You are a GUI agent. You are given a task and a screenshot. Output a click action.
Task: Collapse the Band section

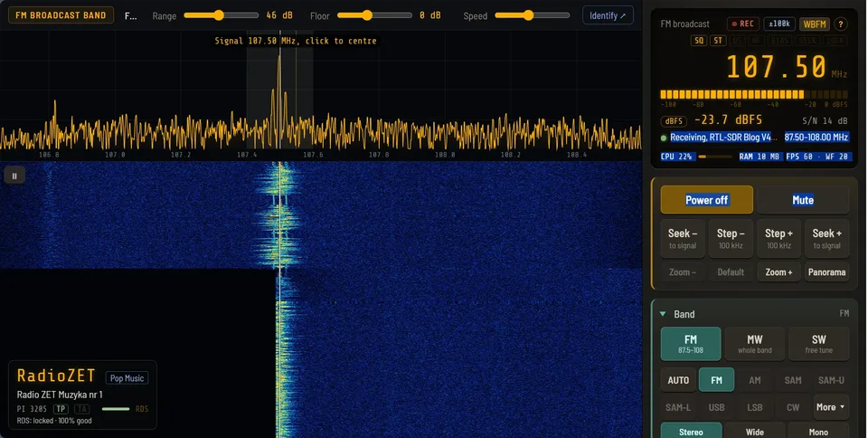[x=663, y=314]
